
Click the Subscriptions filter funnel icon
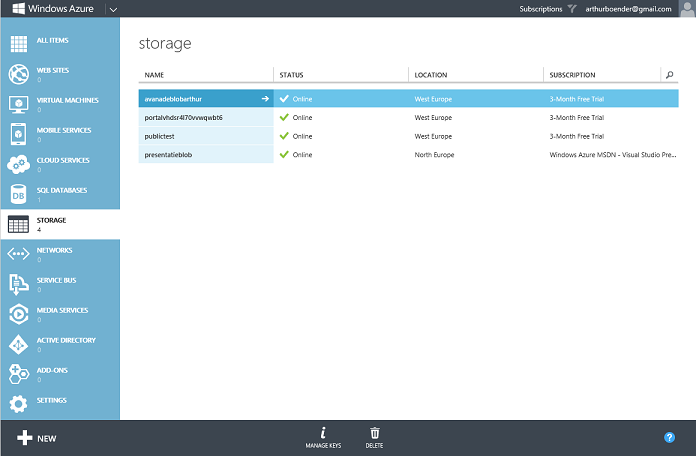[572, 9]
